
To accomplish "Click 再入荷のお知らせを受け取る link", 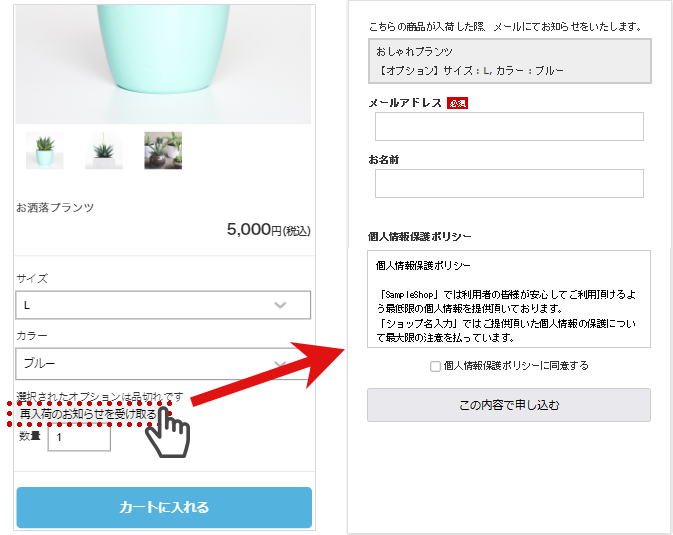I will (x=88, y=414).
